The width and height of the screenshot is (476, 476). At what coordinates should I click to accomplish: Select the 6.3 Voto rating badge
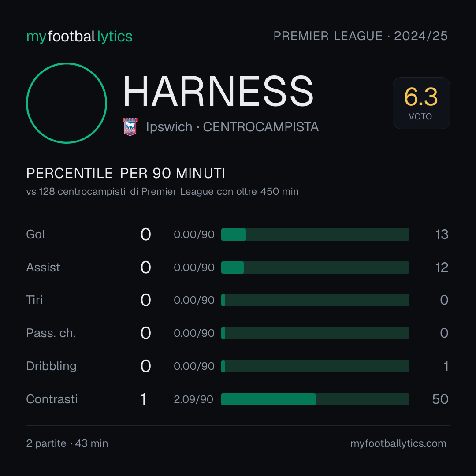pos(421,103)
